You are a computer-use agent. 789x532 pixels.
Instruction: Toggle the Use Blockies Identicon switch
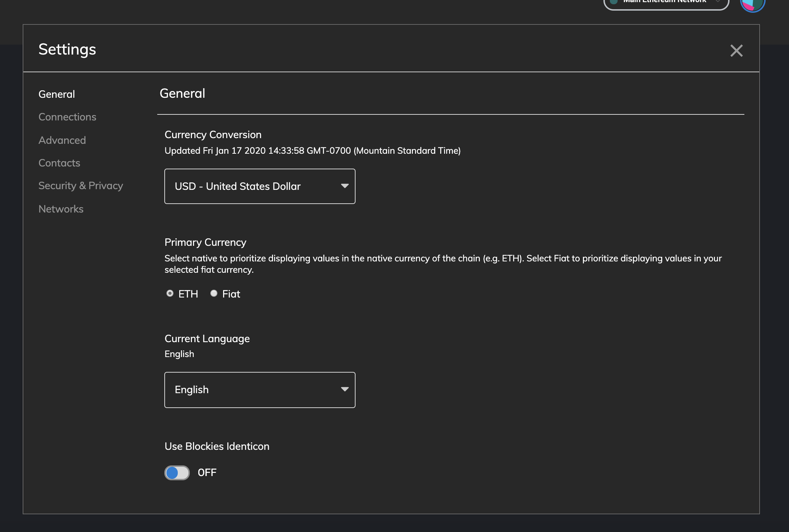pyautogui.click(x=177, y=472)
